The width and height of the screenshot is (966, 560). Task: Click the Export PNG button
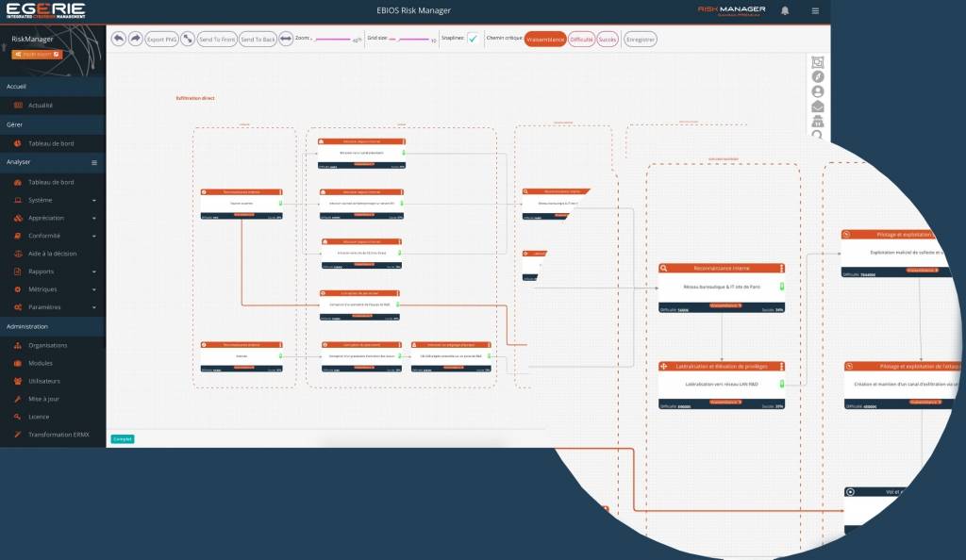click(x=162, y=39)
